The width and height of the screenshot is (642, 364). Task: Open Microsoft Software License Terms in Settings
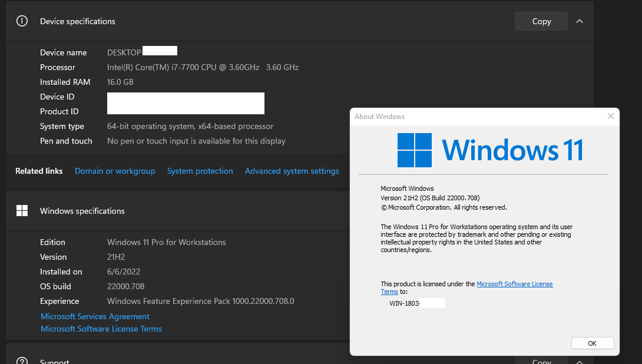(x=101, y=329)
